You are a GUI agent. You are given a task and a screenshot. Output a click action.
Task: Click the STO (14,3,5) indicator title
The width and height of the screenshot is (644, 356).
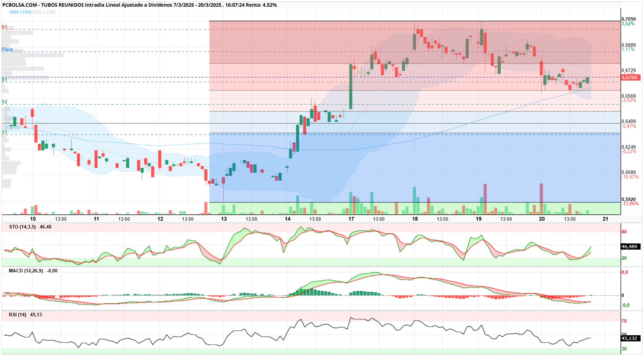point(22,227)
